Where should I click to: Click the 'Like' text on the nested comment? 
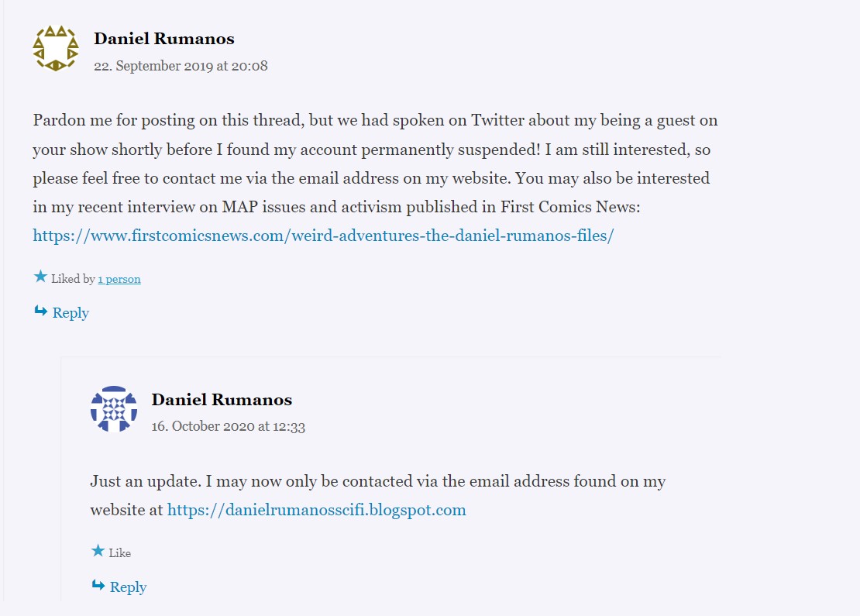(119, 553)
